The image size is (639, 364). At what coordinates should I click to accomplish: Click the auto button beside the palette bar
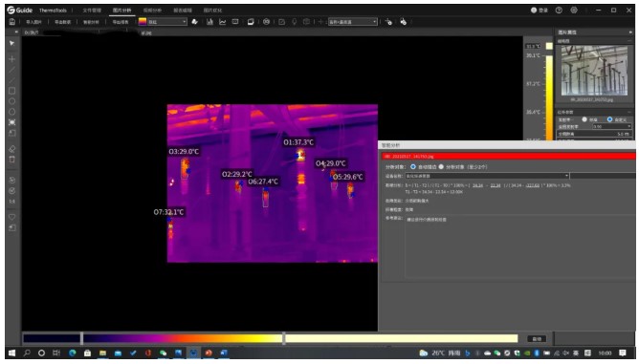(537, 339)
